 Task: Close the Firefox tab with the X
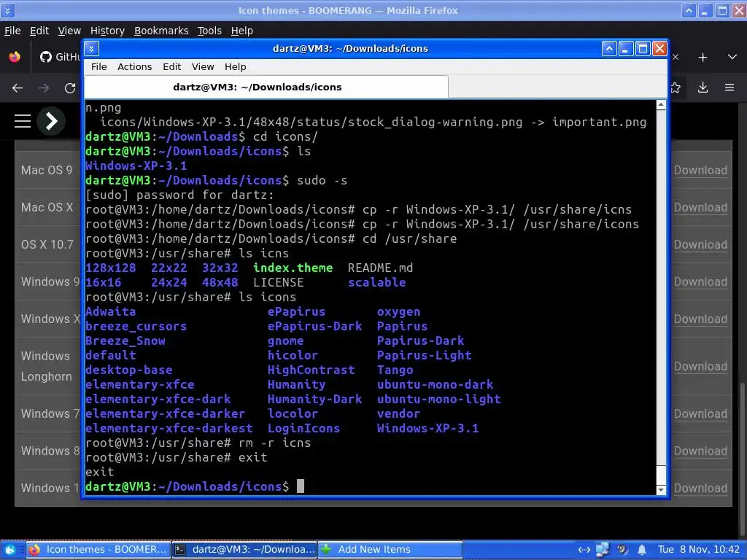point(676,57)
